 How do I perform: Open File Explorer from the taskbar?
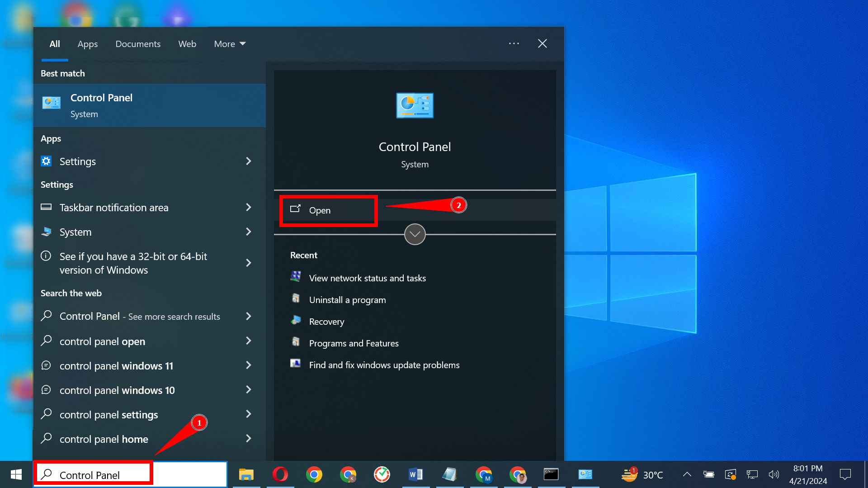(246, 474)
